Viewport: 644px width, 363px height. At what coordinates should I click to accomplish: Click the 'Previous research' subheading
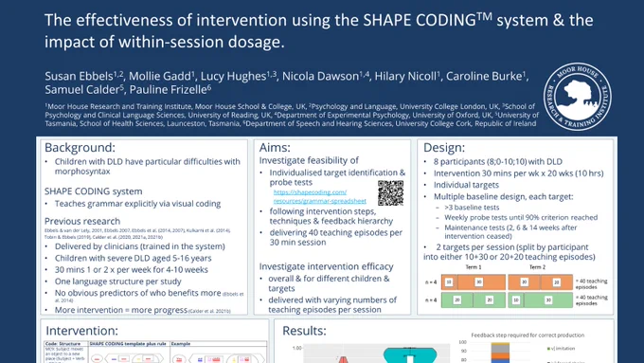82,221
